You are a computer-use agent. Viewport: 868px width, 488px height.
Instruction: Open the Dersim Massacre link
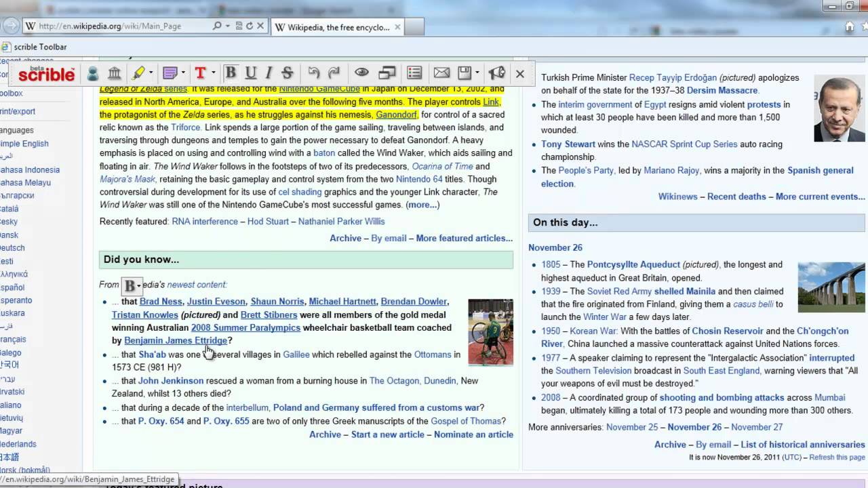point(722,91)
